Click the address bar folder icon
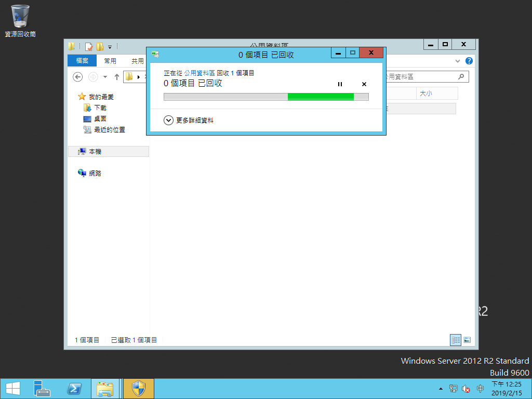532x399 pixels. 129,77
